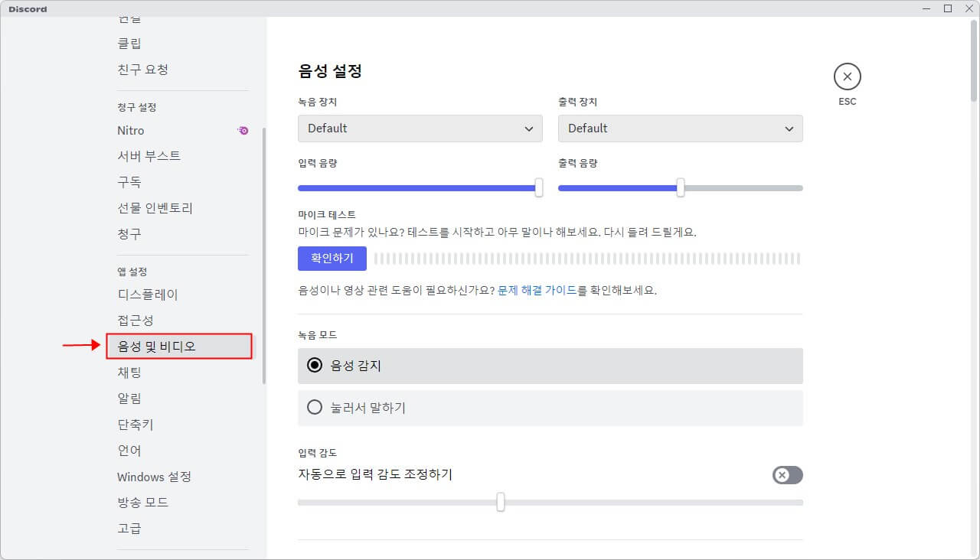
Task: Enable 자동으로 입력 감도 조정하기 toggle
Action: point(787,475)
